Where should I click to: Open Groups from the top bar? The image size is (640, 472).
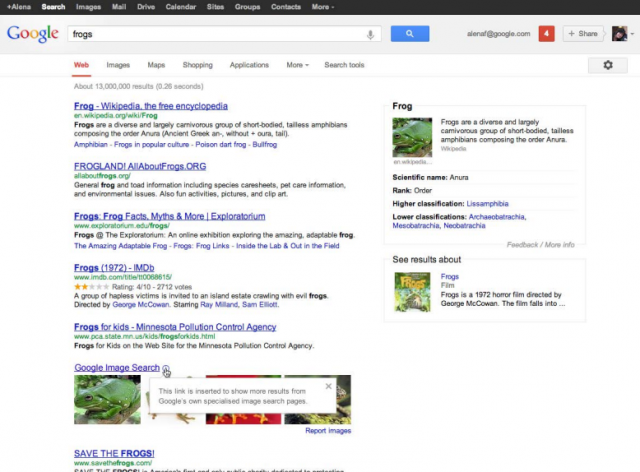[247, 7]
